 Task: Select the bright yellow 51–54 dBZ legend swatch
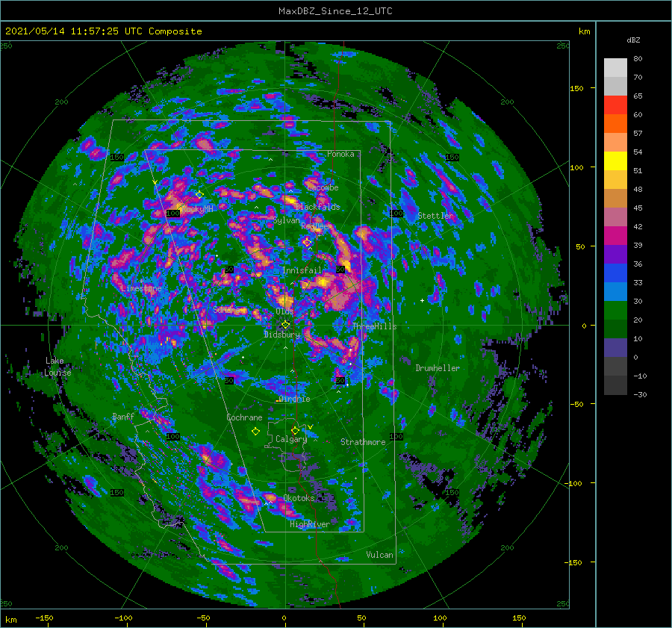coord(615,161)
